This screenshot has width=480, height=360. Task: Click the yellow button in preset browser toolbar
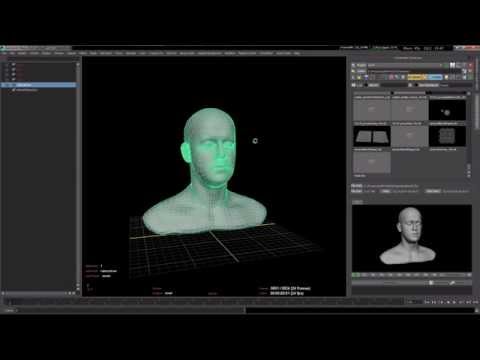[416, 77]
